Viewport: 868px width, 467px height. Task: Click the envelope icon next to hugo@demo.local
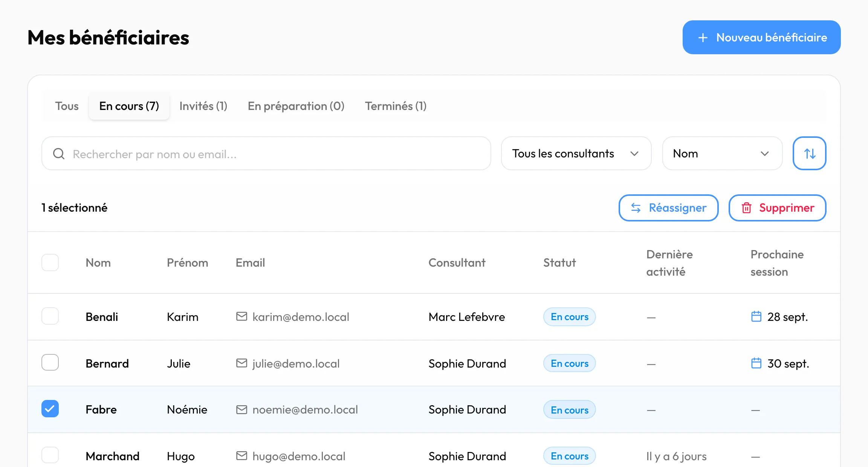[x=241, y=456]
